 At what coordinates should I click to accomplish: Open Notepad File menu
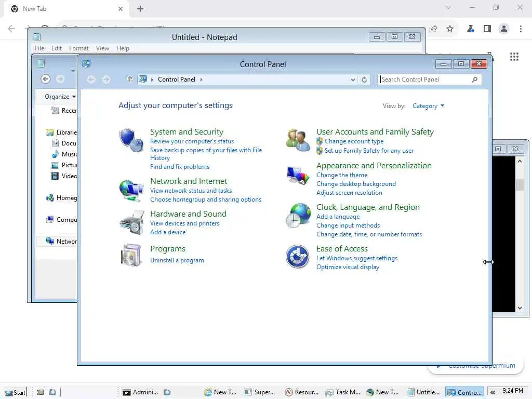(39, 48)
